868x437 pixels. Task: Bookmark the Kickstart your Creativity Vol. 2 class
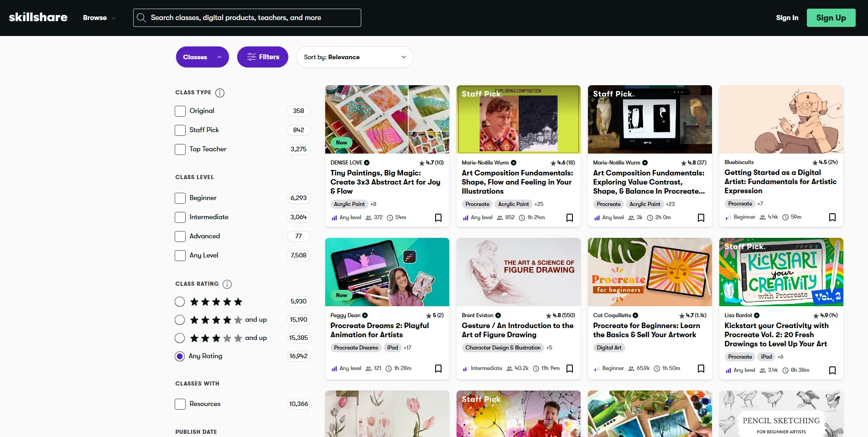pos(832,370)
